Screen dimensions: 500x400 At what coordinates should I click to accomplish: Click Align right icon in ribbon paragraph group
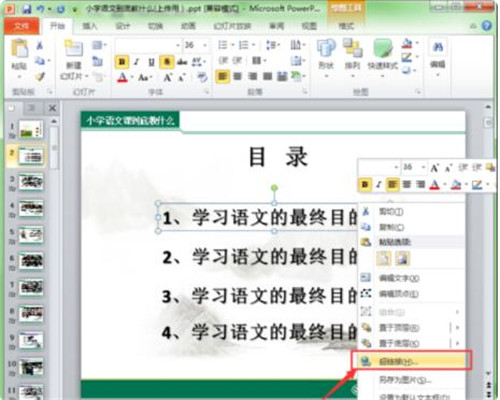pos(253,77)
